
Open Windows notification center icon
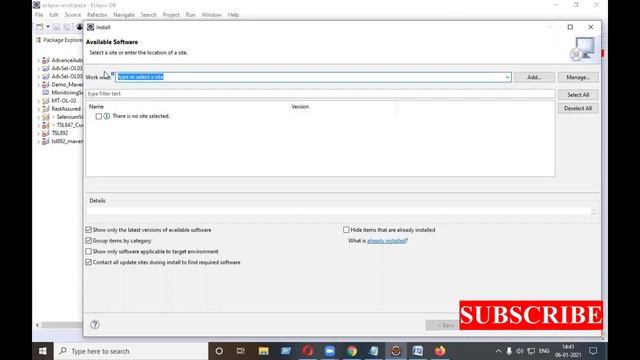(593, 351)
